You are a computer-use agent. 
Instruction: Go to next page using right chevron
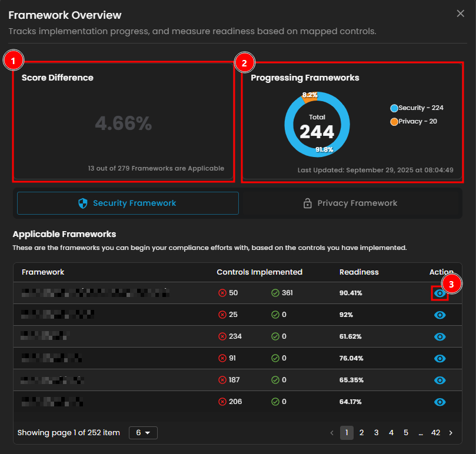click(451, 433)
